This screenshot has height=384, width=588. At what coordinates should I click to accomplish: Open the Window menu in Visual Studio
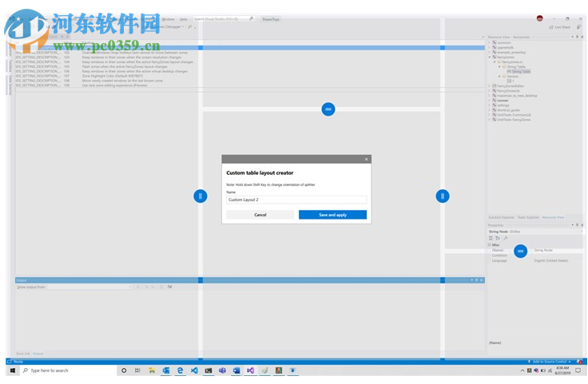coord(168,19)
